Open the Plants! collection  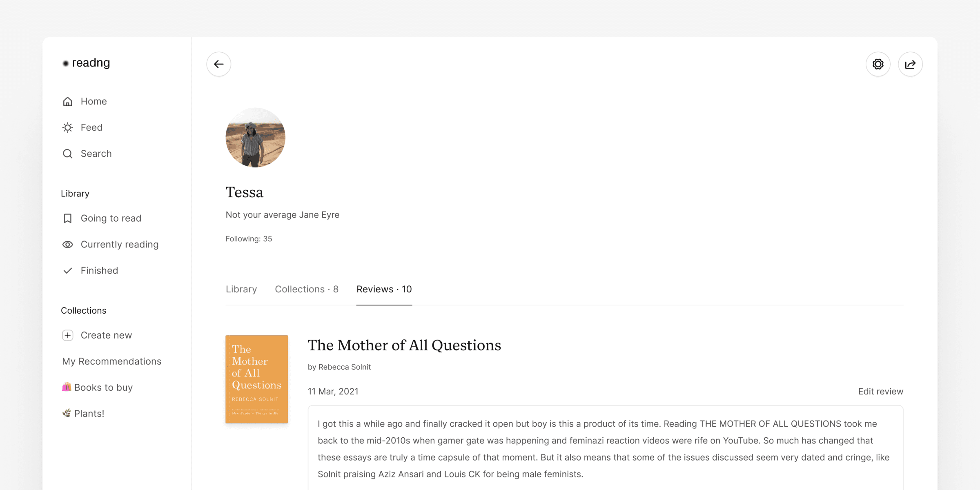click(83, 414)
